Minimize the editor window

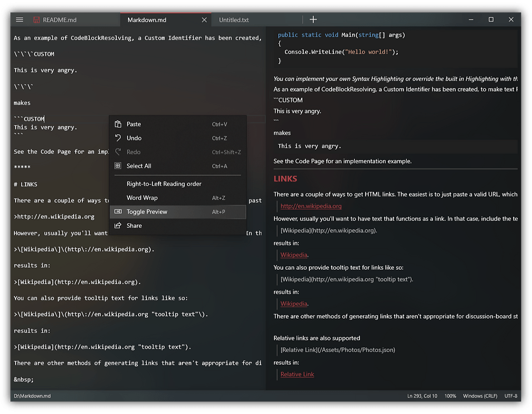tap(471, 19)
